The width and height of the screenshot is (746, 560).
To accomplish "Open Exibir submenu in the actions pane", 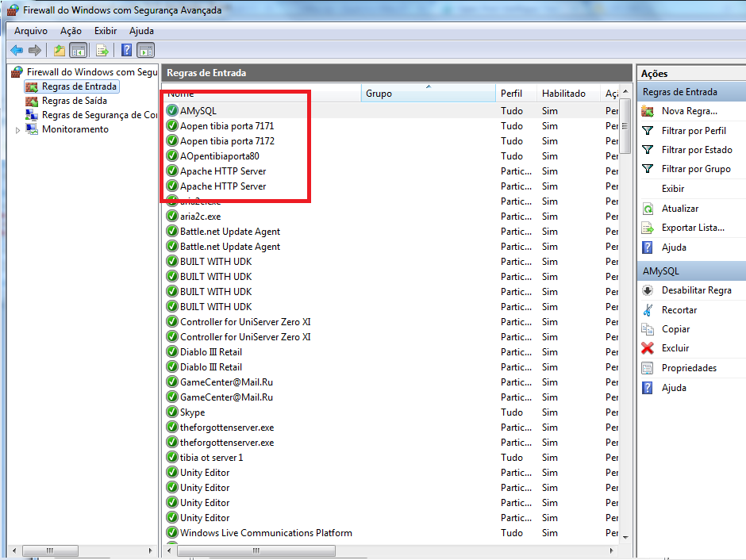I will tap(673, 189).
